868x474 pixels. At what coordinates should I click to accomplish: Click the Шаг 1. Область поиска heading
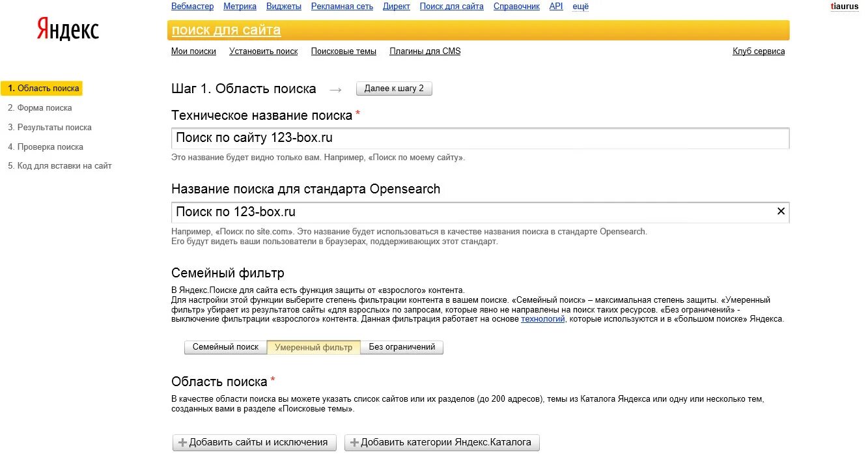(244, 89)
